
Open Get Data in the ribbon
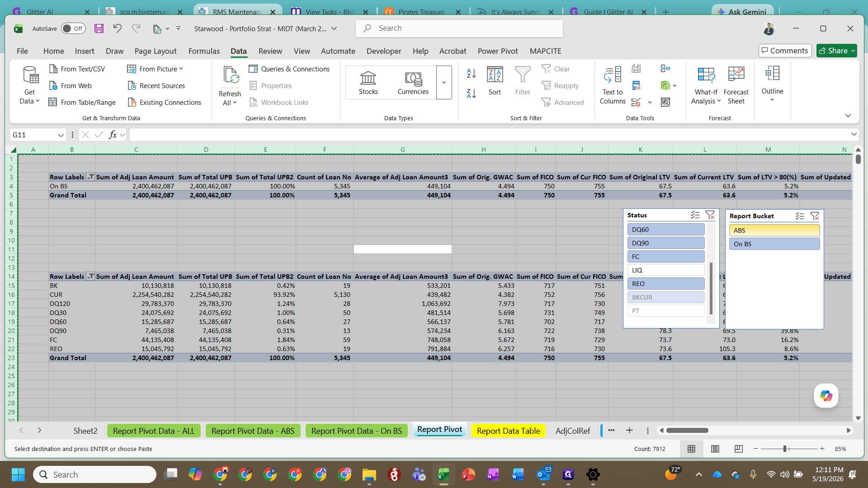(x=29, y=85)
